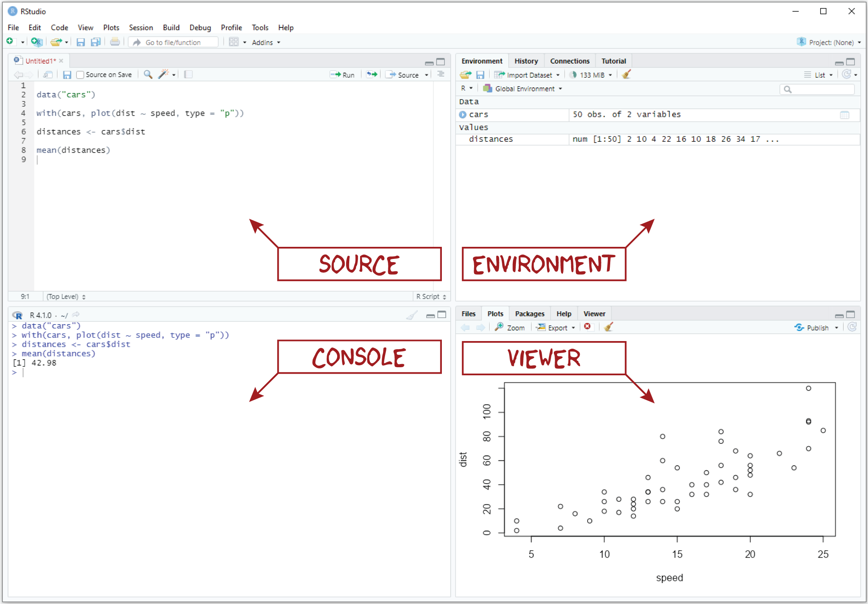Click the Print document icon
Image resolution: width=868 pixels, height=604 pixels.
115,42
